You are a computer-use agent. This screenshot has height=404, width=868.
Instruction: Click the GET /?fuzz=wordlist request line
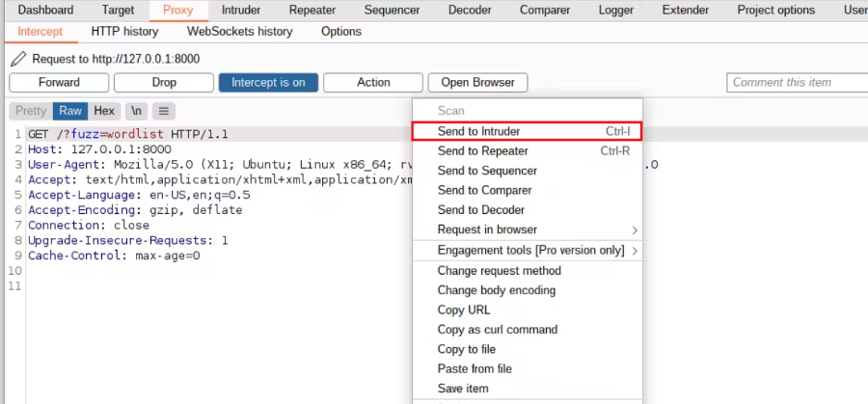pos(128,134)
